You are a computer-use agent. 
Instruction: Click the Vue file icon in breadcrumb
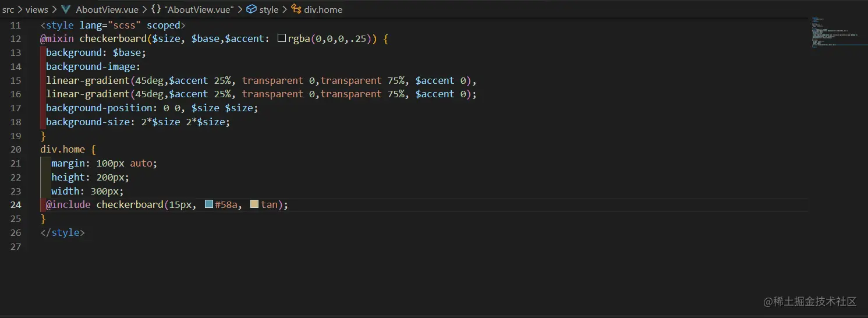(66, 9)
